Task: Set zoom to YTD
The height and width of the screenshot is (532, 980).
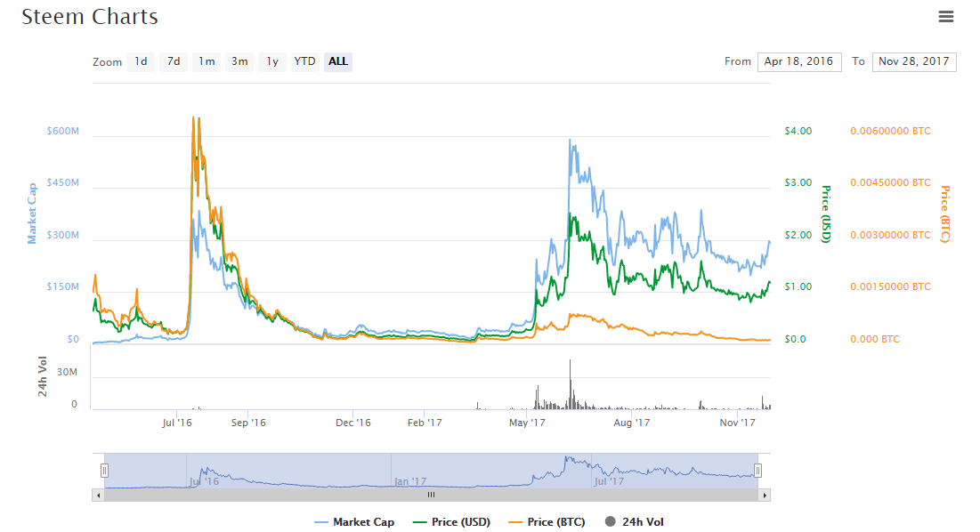Action: coord(305,61)
